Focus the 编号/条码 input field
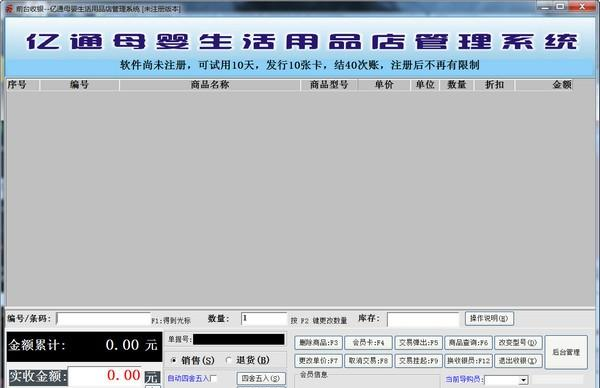This screenshot has width=600, height=388. (x=103, y=319)
